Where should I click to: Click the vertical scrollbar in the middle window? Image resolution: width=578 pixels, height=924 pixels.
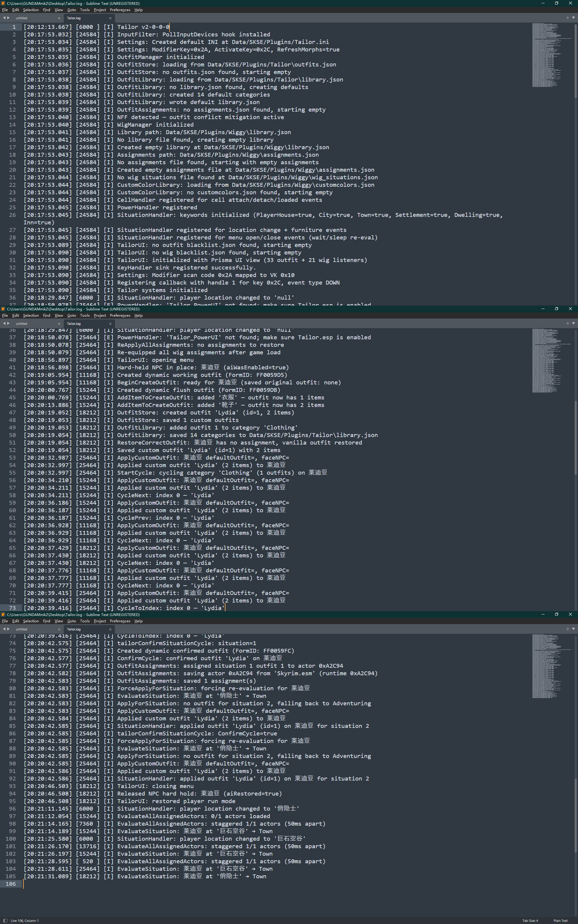click(x=576, y=438)
